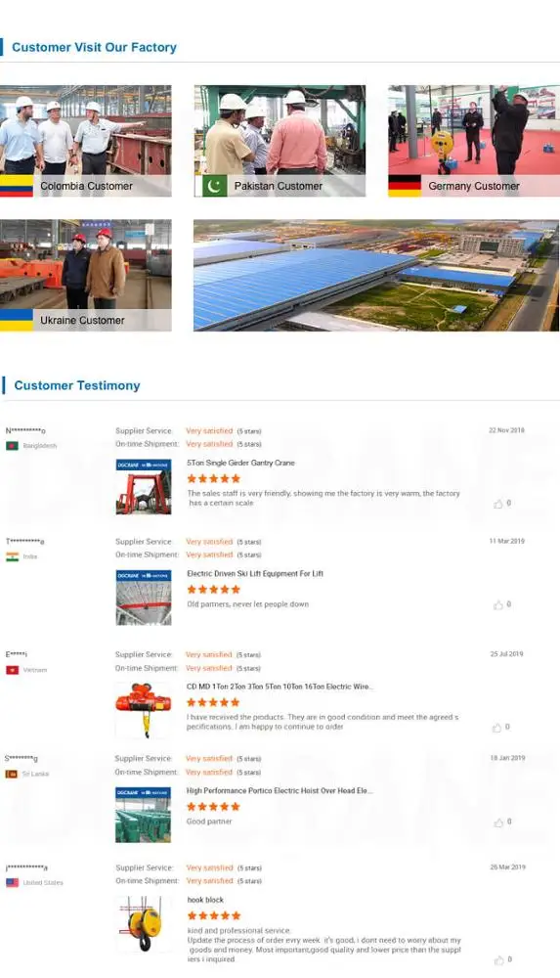Click the Vietnam flag icon
The image size is (560, 978).
coord(12,670)
